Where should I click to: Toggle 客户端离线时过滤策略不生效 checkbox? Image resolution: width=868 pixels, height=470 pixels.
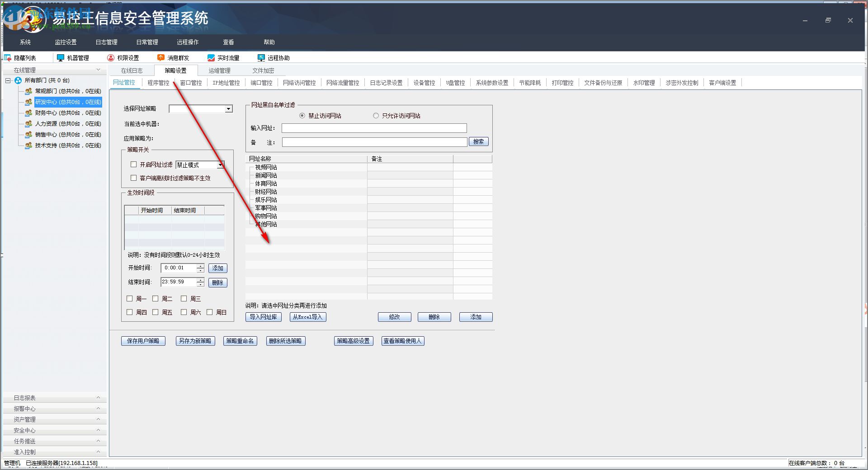[x=133, y=178]
